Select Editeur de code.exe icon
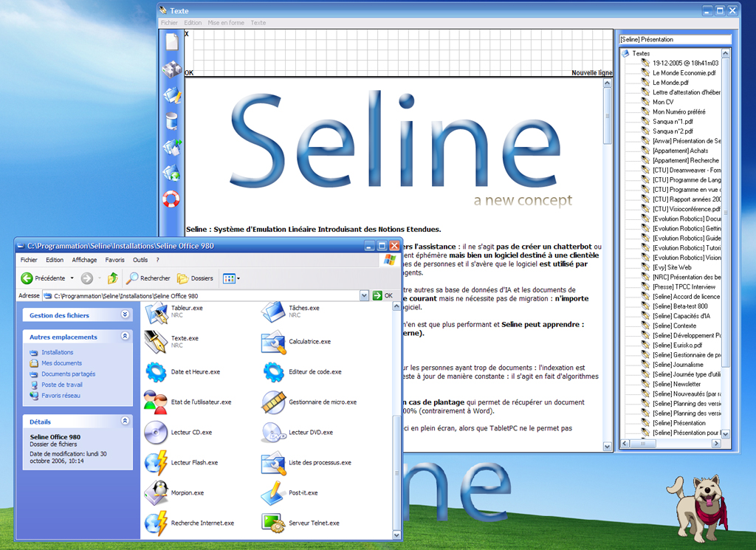The width and height of the screenshot is (756, 550). pos(273,372)
